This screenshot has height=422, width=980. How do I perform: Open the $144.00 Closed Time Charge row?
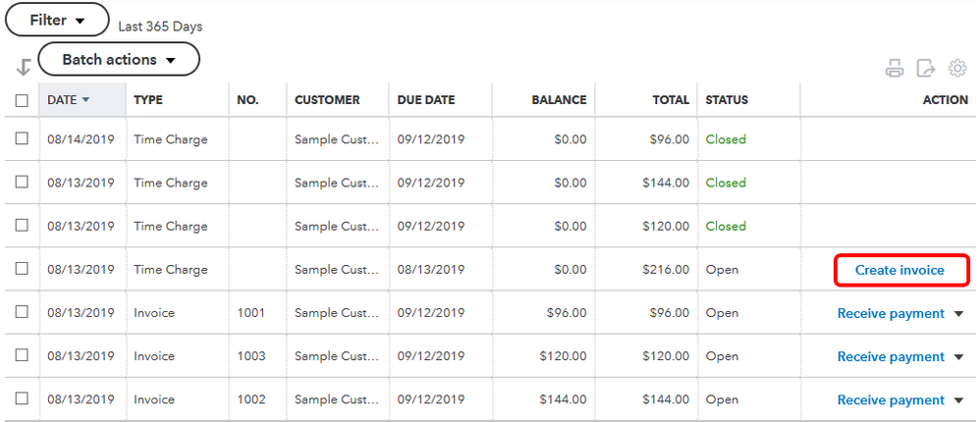pyautogui.click(x=171, y=183)
